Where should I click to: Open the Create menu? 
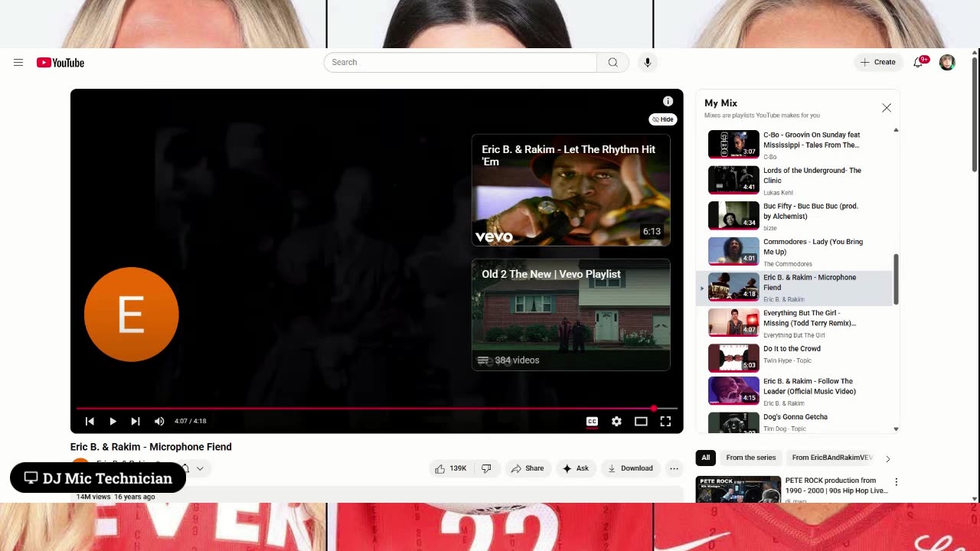tap(878, 63)
